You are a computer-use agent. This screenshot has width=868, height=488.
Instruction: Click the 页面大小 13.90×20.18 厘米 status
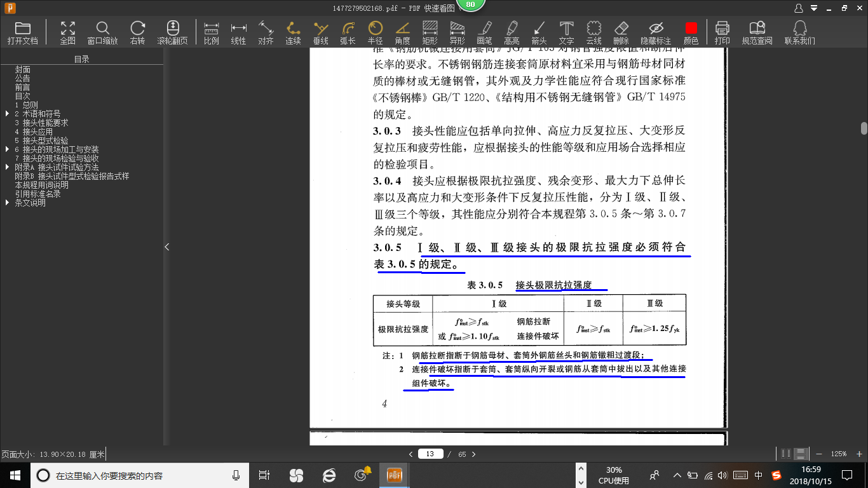[x=53, y=454]
